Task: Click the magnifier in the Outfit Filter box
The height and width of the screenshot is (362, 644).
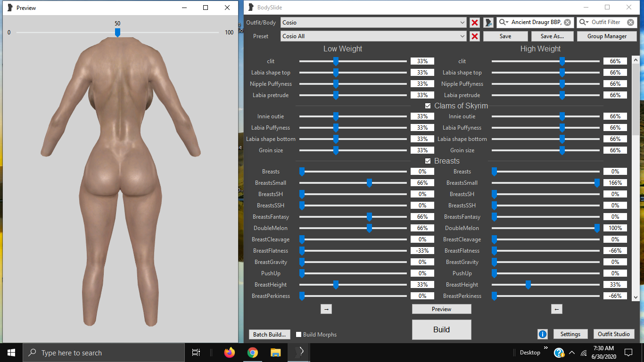Action: [584, 22]
